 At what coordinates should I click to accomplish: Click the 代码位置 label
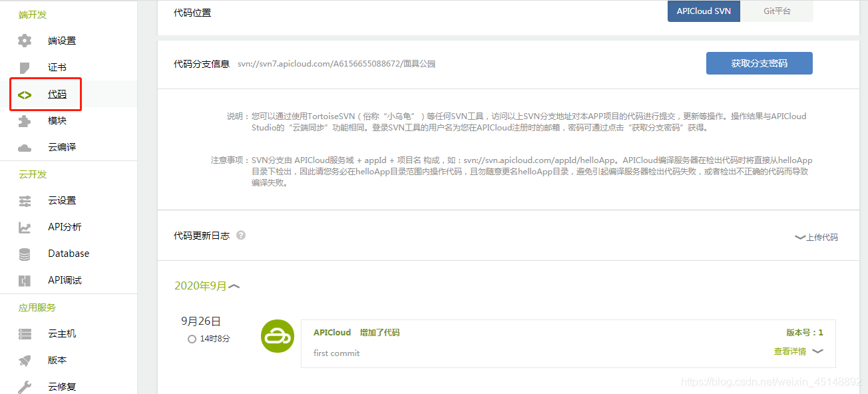click(x=192, y=13)
